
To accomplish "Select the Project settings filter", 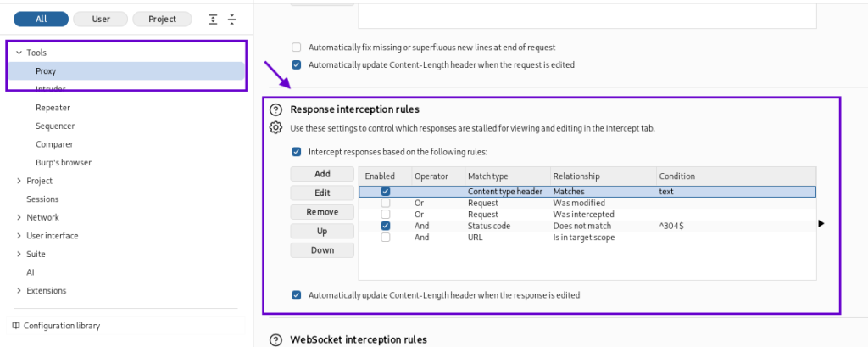I will pos(162,19).
